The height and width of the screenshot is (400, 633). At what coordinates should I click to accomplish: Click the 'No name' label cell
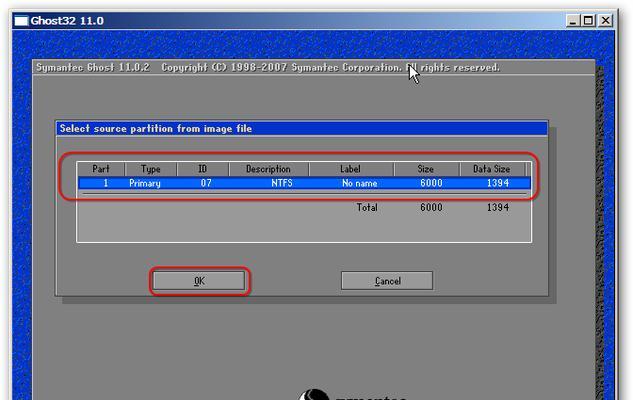pyautogui.click(x=360, y=183)
